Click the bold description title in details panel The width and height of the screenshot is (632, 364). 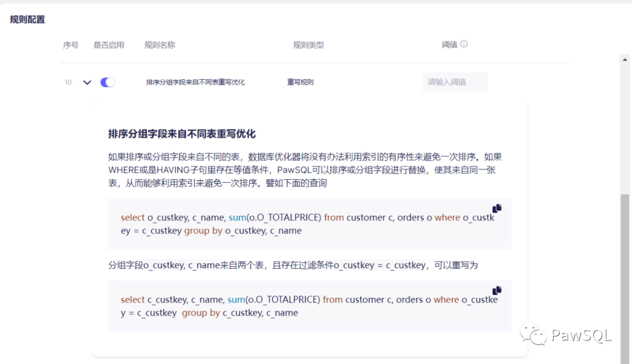pyautogui.click(x=182, y=134)
